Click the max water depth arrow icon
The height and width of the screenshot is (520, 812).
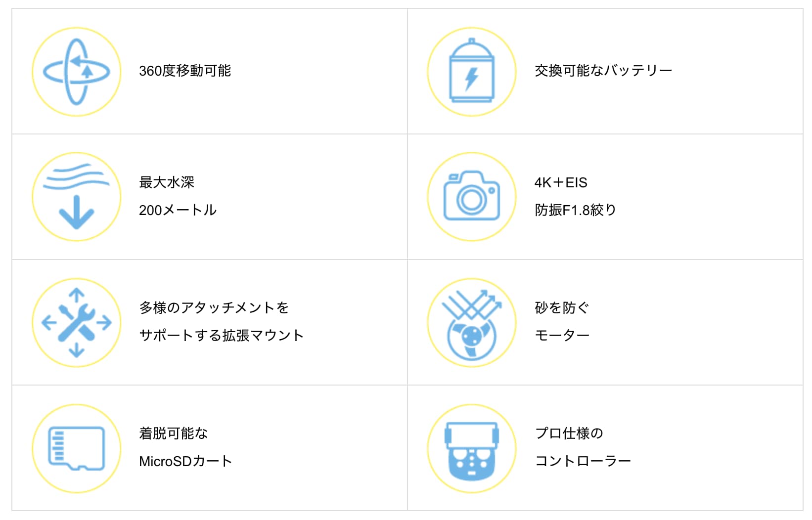click(x=76, y=197)
